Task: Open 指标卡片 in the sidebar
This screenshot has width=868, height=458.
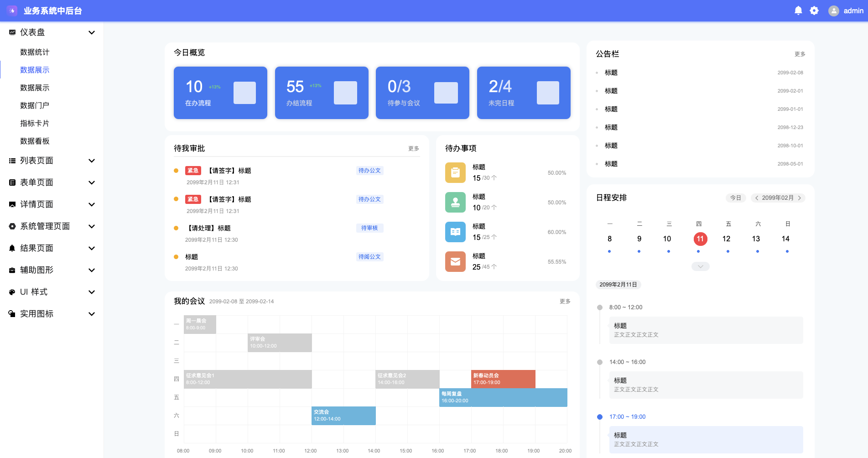Action: click(35, 123)
